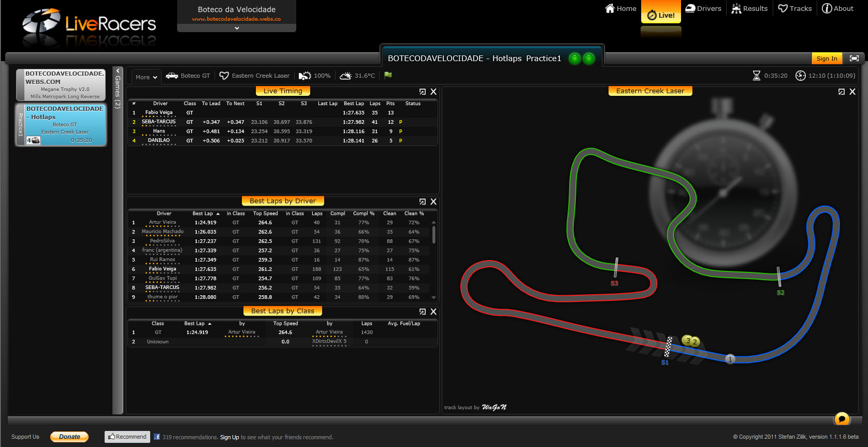Open the Drivers section

coord(703,8)
